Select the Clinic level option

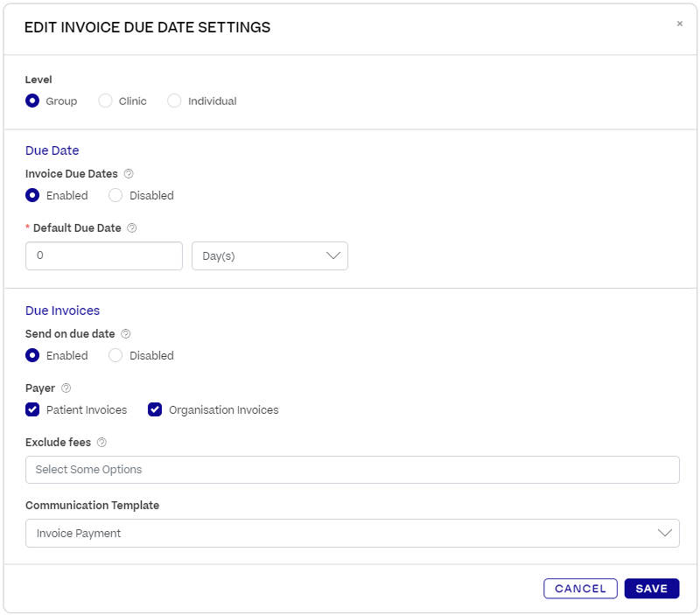click(x=105, y=101)
